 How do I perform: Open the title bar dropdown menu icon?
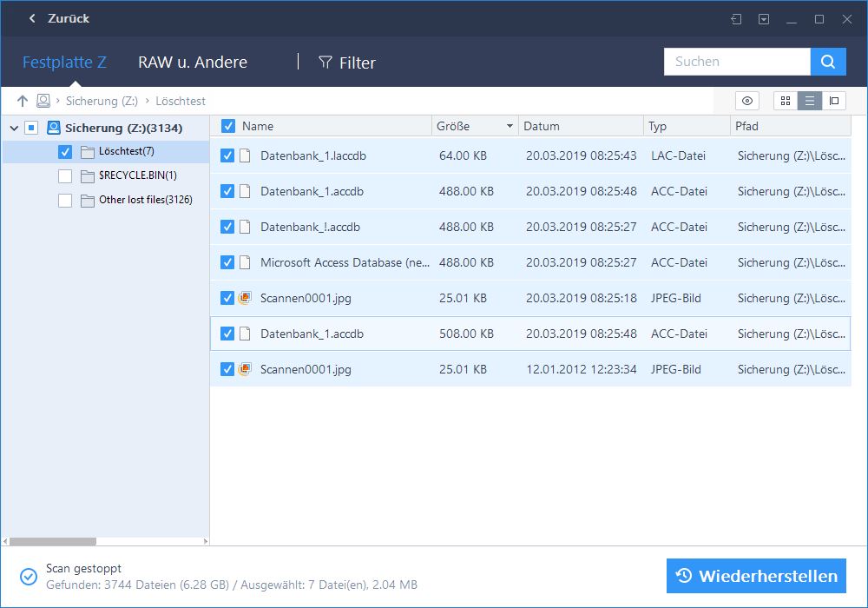[764, 19]
